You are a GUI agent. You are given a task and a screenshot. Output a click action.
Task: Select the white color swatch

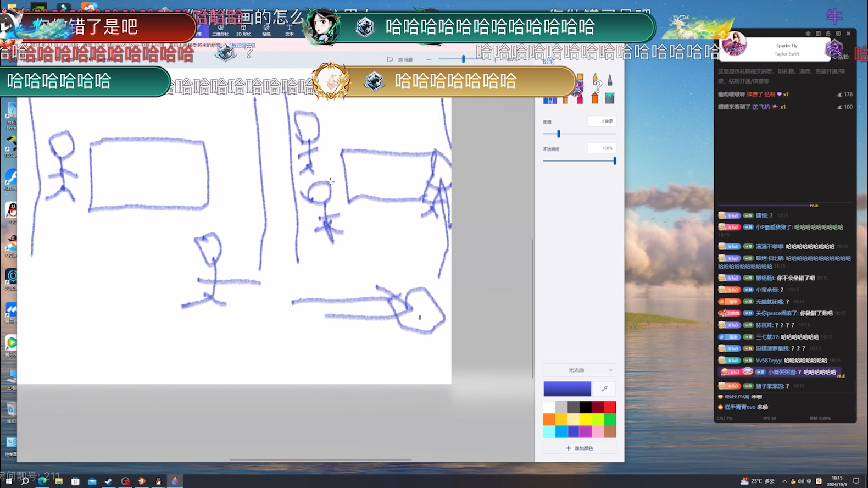549,407
